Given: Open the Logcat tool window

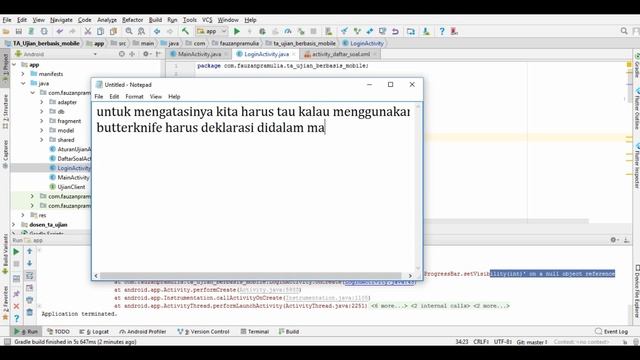Looking at the screenshot, I should point(94,331).
